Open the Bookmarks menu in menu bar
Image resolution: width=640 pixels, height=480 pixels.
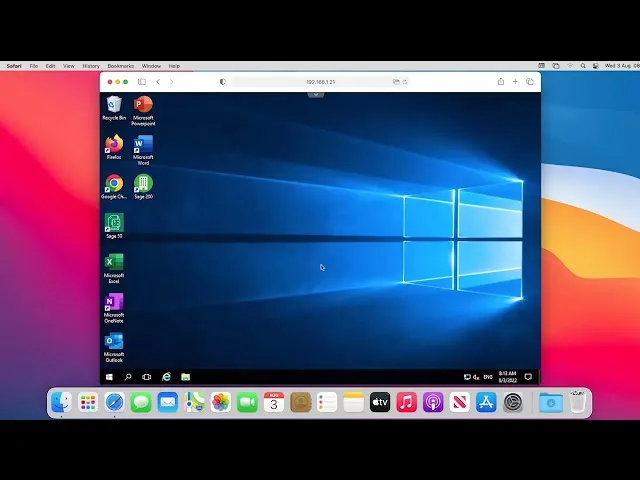point(120,66)
